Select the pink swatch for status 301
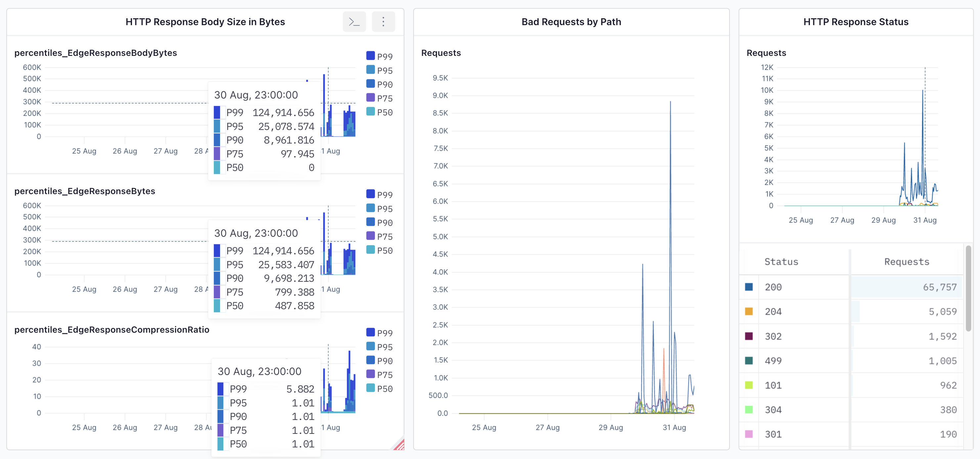Image resolution: width=980 pixels, height=459 pixels. (x=749, y=434)
